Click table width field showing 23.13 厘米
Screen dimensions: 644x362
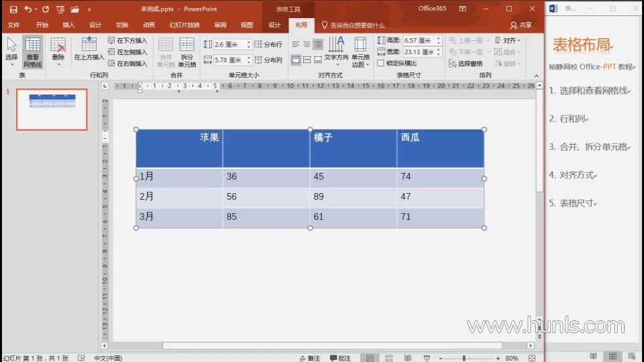pyautogui.click(x=419, y=52)
